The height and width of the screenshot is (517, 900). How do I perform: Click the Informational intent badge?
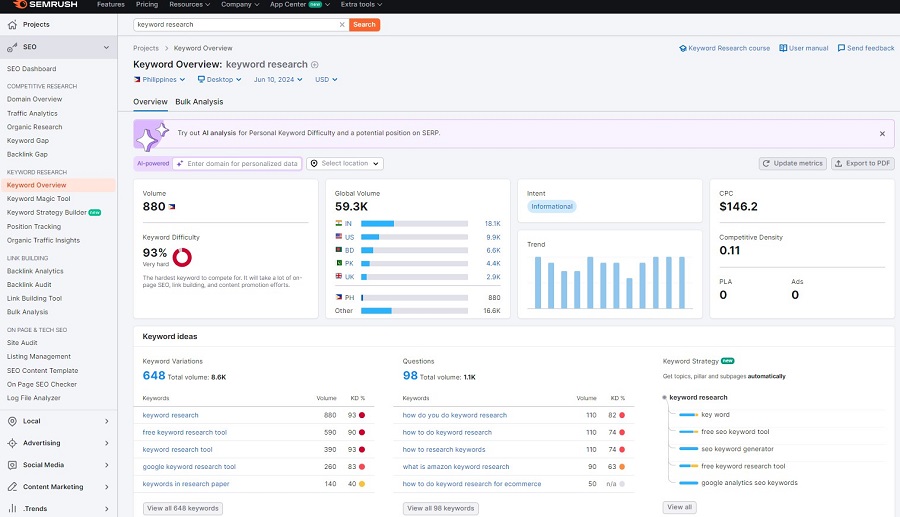click(552, 207)
